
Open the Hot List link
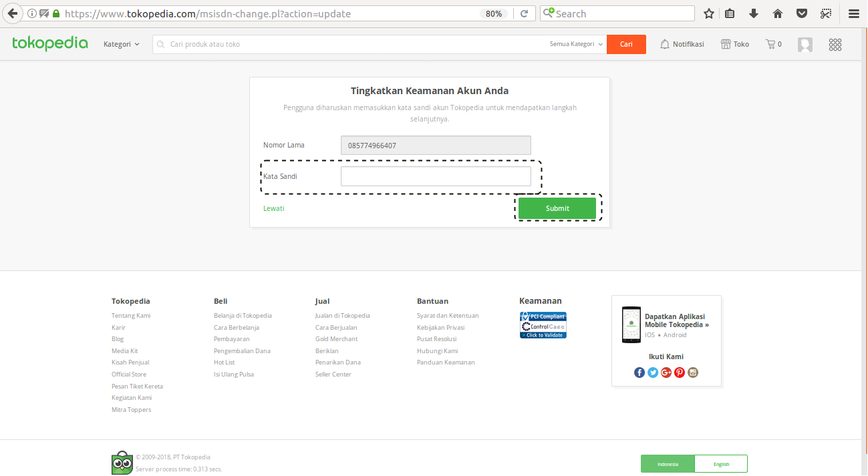point(225,363)
